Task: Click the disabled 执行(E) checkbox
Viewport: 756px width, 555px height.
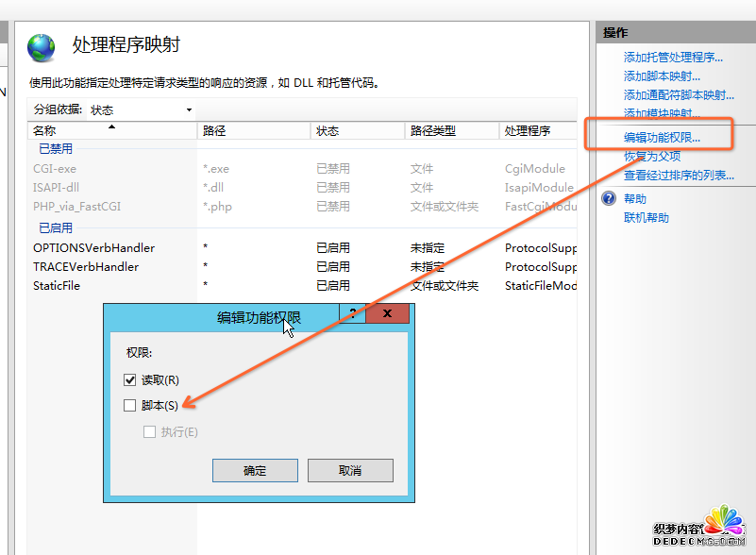Action: tap(149, 432)
